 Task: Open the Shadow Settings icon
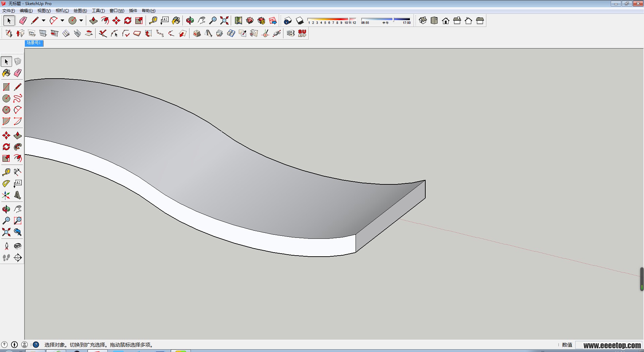(x=288, y=20)
